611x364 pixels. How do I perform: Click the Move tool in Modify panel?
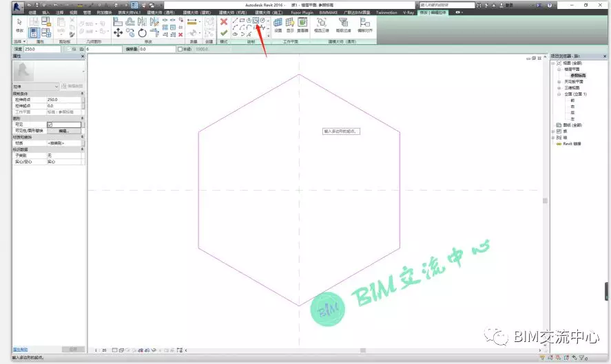[118, 33]
